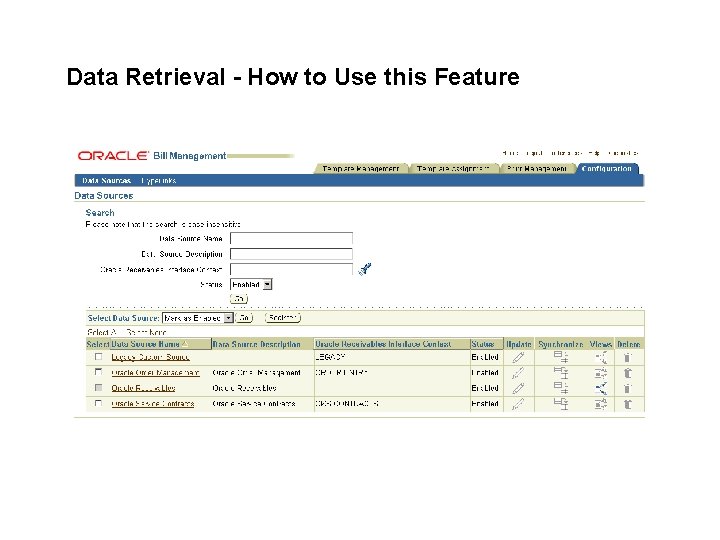Image resolution: width=720 pixels, height=540 pixels.
Task: Open the Oracle Receivables link
Action: [143, 388]
